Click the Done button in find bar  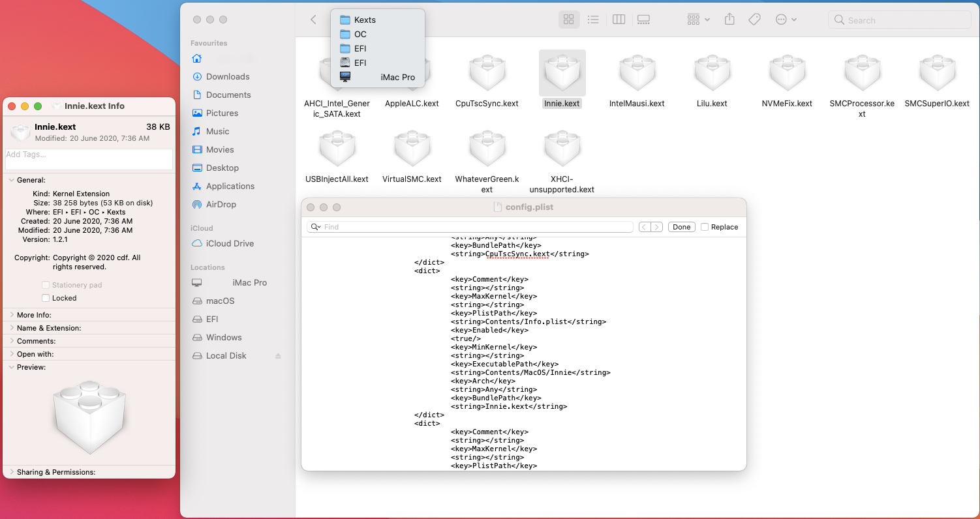pos(681,227)
